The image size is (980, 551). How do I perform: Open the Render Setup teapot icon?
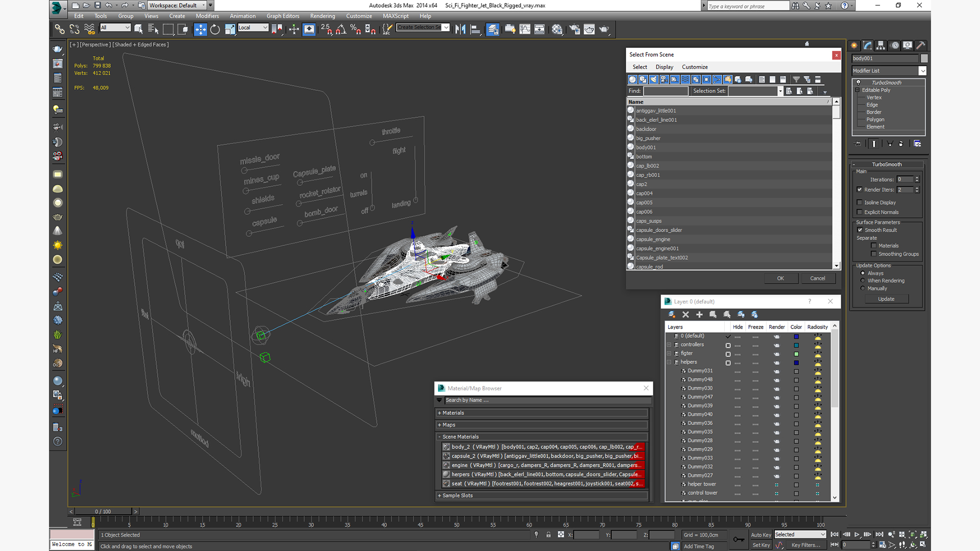(574, 29)
